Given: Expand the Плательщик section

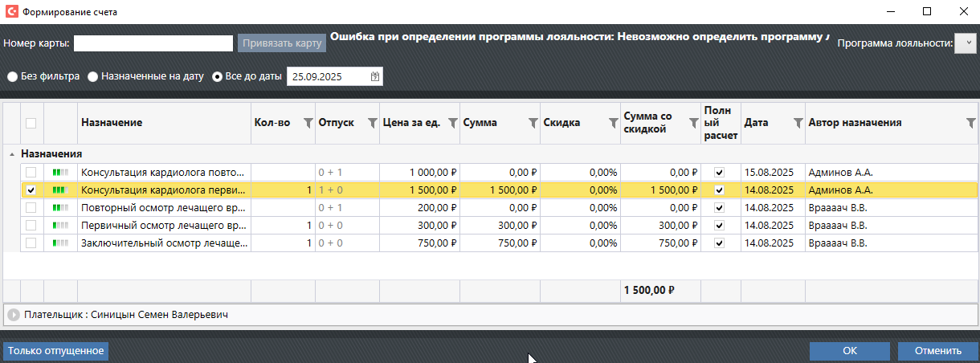Looking at the screenshot, I should (x=14, y=316).
